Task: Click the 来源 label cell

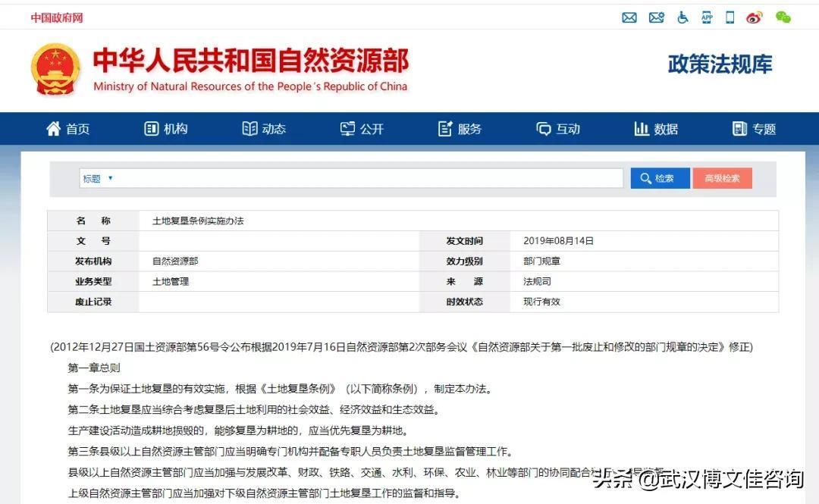Action: [464, 281]
